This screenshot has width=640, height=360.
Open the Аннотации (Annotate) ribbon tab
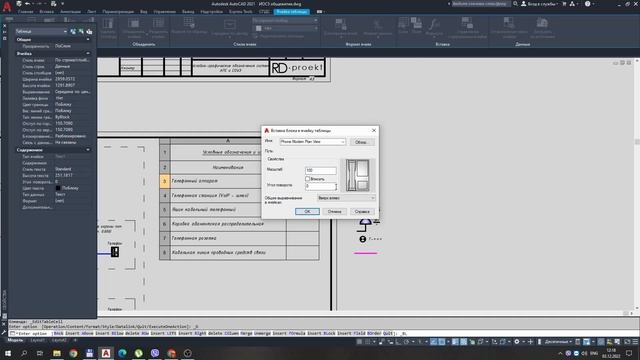coord(70,11)
